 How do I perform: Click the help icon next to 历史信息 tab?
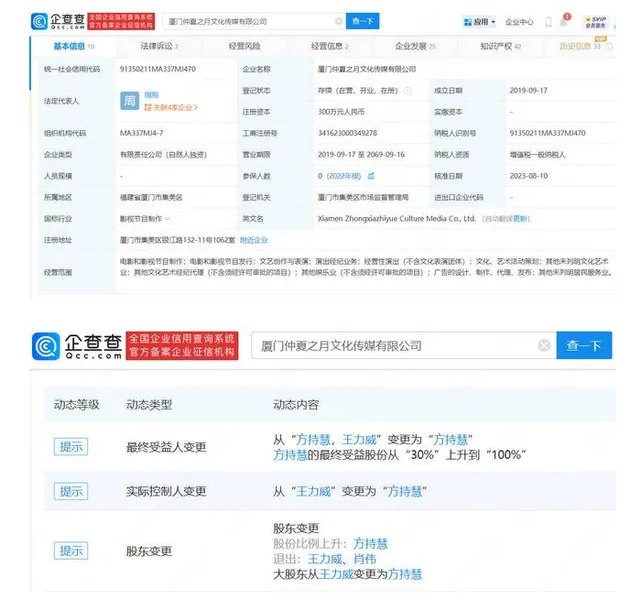609,46
